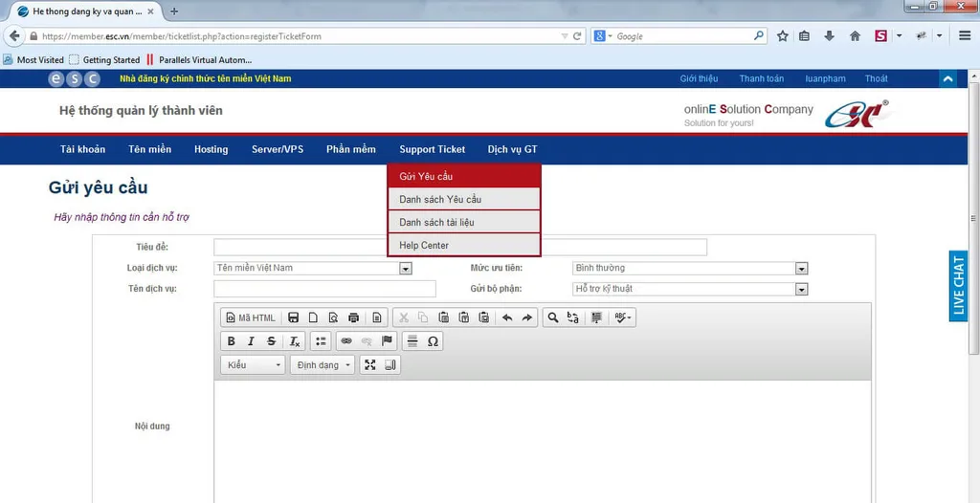Click the Paste as plain text icon
The width and height of the screenshot is (980, 503).
463,317
